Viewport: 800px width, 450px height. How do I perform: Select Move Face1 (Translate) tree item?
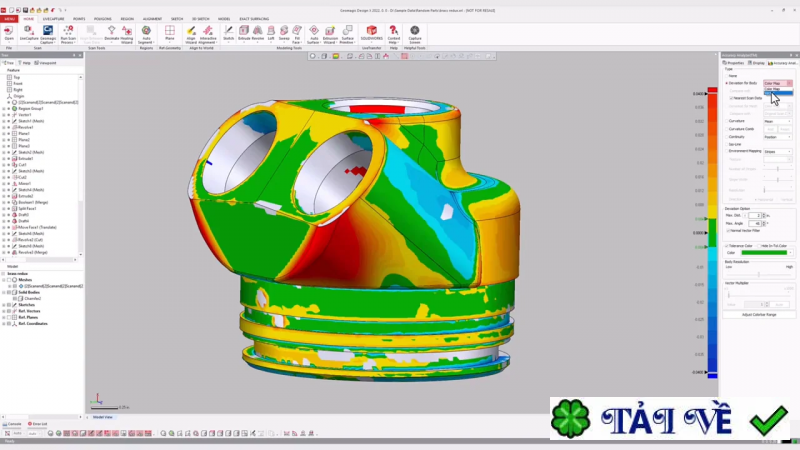pos(36,228)
